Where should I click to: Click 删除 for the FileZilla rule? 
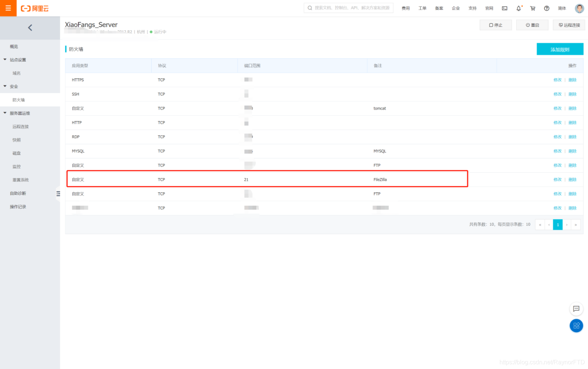coord(572,180)
